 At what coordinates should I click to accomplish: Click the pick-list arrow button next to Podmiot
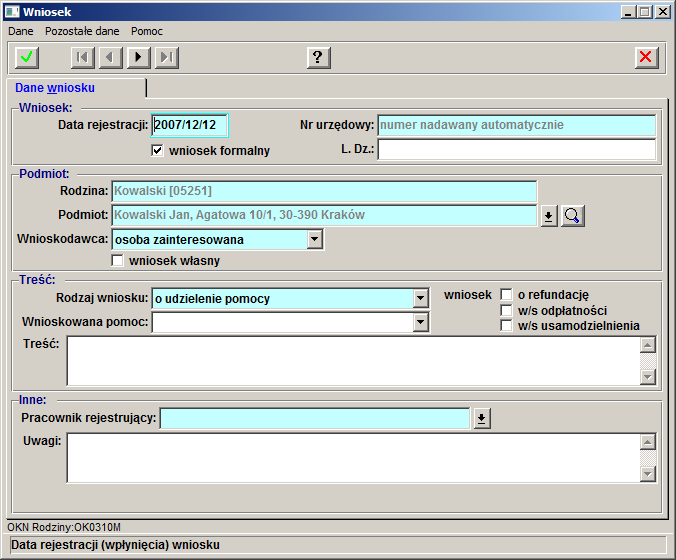549,216
